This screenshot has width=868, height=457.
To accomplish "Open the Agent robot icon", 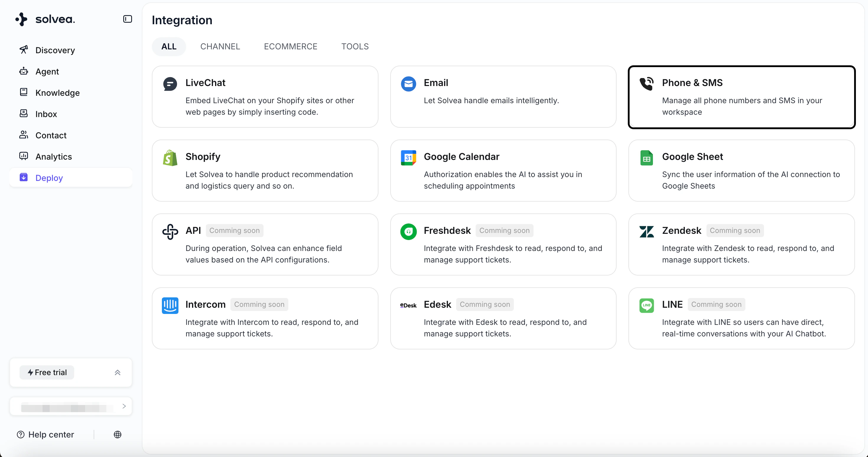I will click(24, 71).
